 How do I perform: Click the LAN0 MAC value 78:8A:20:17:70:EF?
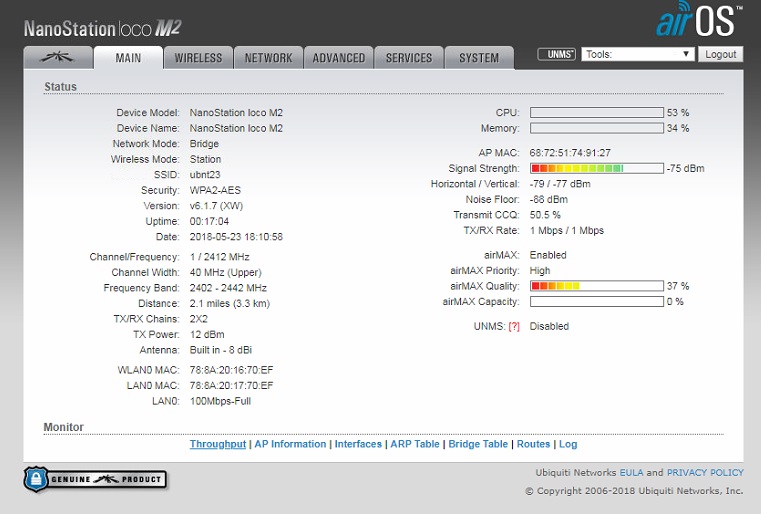pyautogui.click(x=232, y=386)
